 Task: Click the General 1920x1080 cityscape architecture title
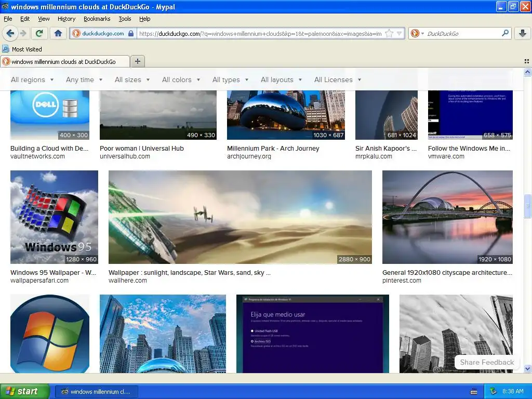pos(447,272)
